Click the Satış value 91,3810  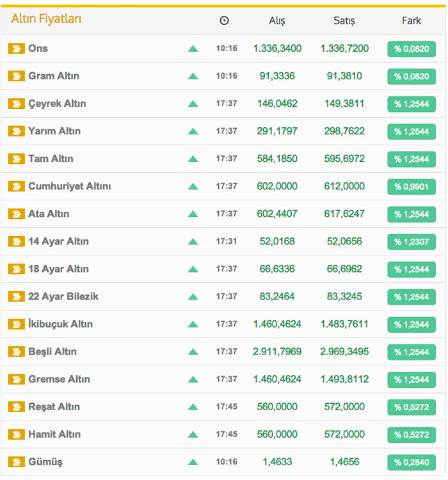click(344, 76)
